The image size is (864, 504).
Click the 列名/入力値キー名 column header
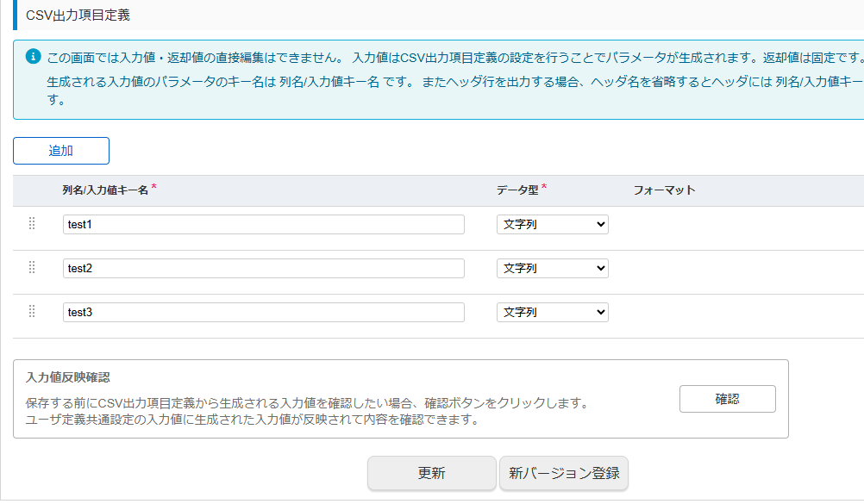[105, 190]
